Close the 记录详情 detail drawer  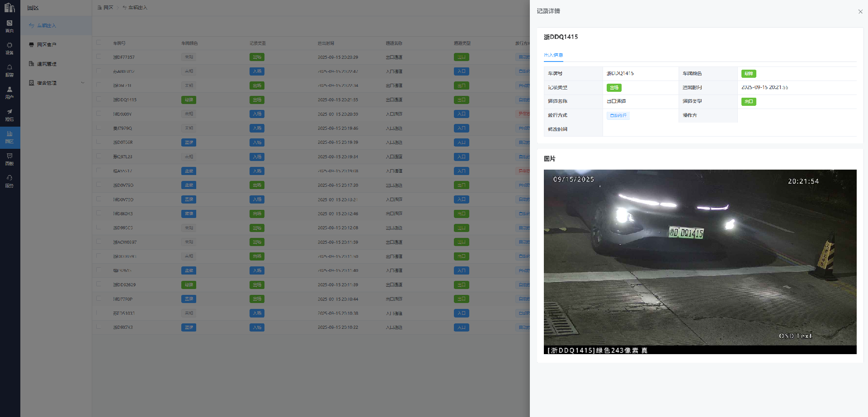tap(860, 12)
